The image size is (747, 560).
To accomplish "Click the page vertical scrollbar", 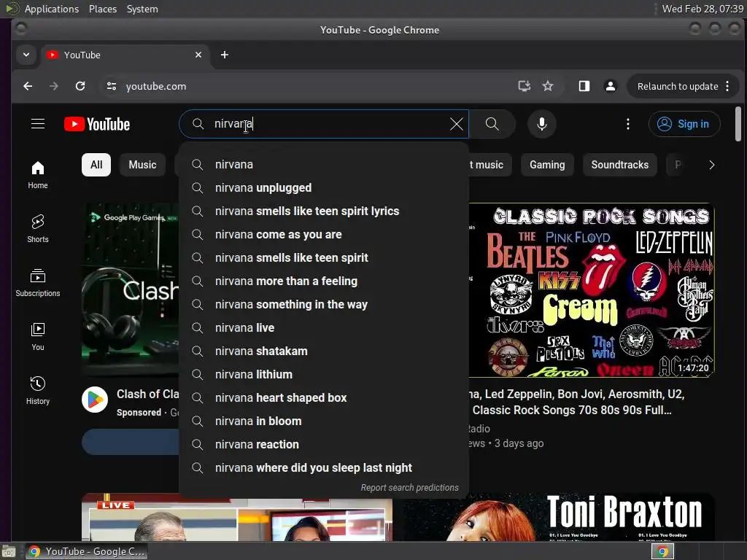I will (x=738, y=124).
